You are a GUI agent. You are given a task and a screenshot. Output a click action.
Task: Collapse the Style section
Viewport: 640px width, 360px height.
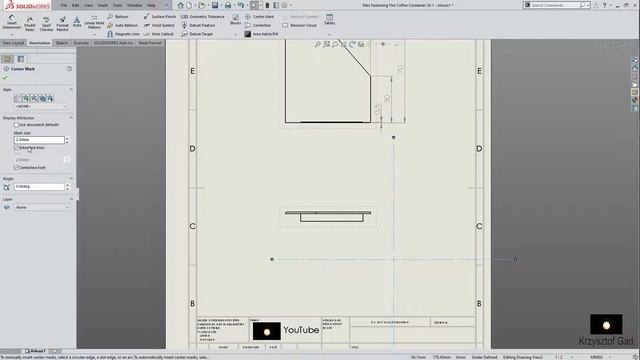tap(71, 89)
